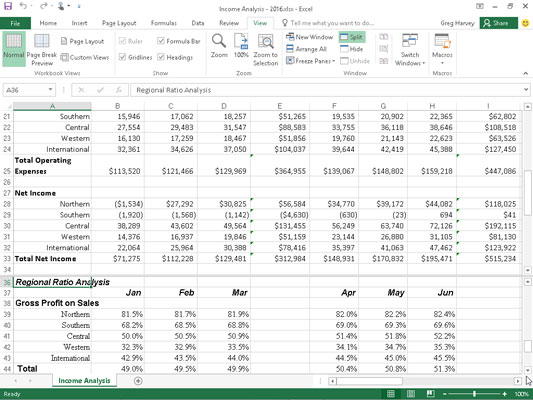The height and width of the screenshot is (400, 533).
Task: Click the Zoom to Selection icon
Action: click(x=265, y=41)
